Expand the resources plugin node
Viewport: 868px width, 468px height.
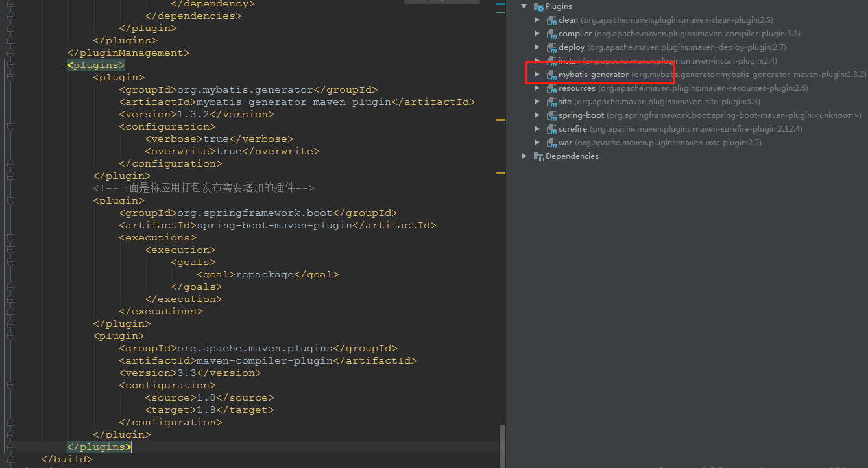[536, 88]
